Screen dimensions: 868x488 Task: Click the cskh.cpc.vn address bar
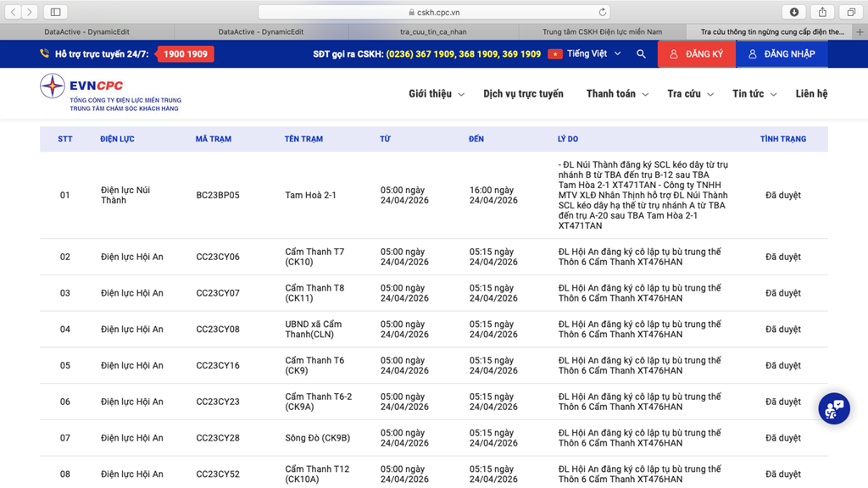click(x=434, y=12)
